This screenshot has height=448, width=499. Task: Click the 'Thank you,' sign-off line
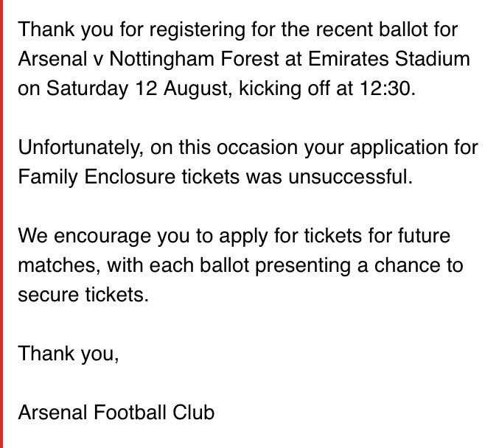68,352
